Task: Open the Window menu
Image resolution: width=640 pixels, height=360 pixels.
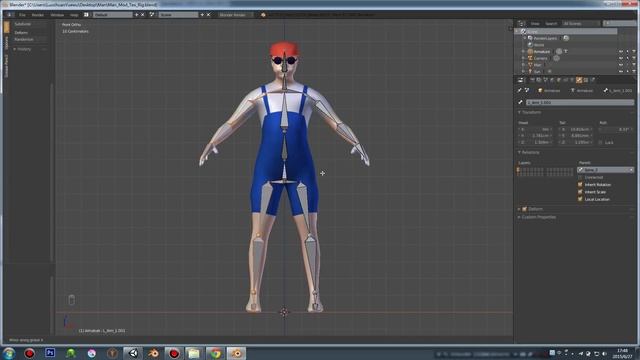Action: pyautogui.click(x=58, y=15)
